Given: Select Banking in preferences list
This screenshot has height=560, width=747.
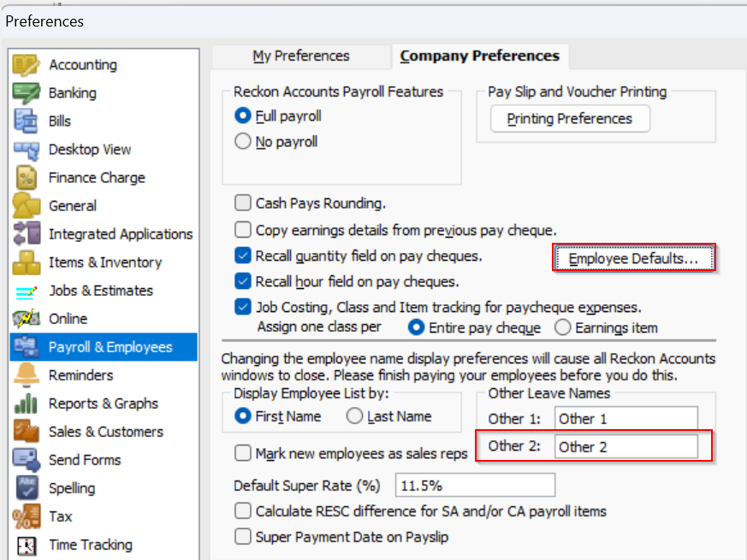Looking at the screenshot, I should 73,93.
